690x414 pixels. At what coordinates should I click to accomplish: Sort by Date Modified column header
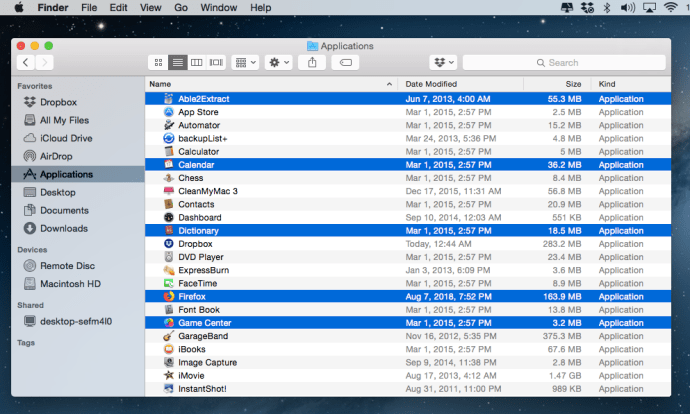[431, 84]
